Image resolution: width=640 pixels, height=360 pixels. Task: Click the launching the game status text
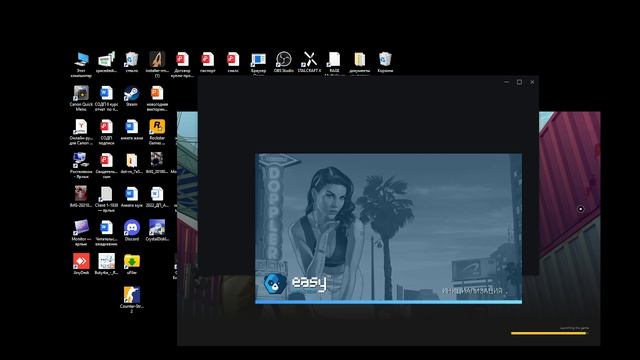(574, 328)
